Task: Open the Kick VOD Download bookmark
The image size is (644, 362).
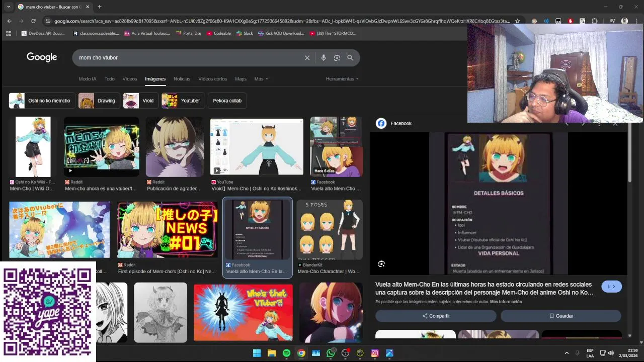Action: (281, 33)
